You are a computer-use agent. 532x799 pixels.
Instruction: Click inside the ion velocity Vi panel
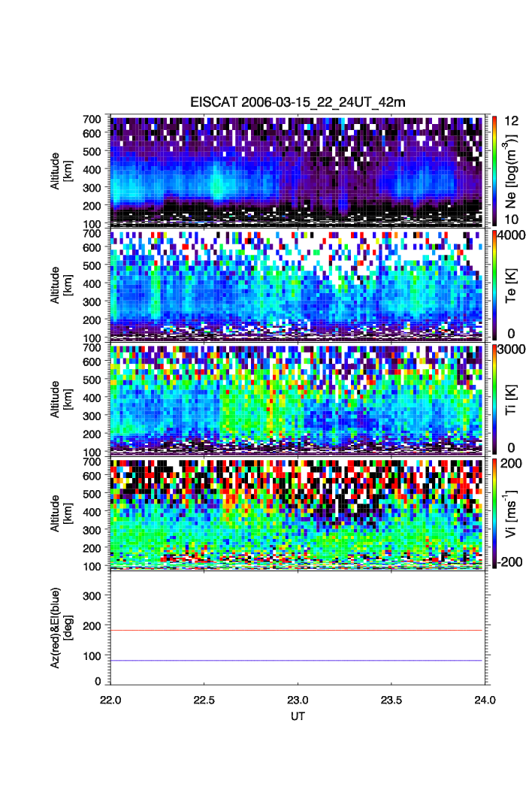[x=298, y=513]
